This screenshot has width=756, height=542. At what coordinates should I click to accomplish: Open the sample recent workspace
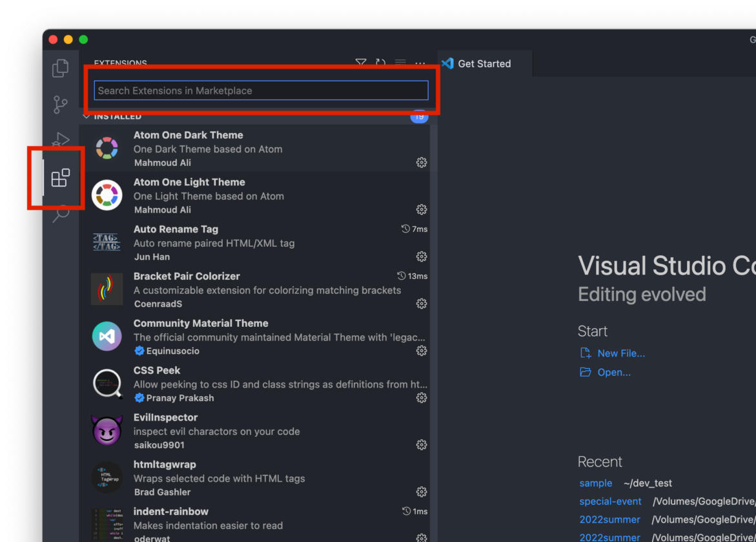595,483
